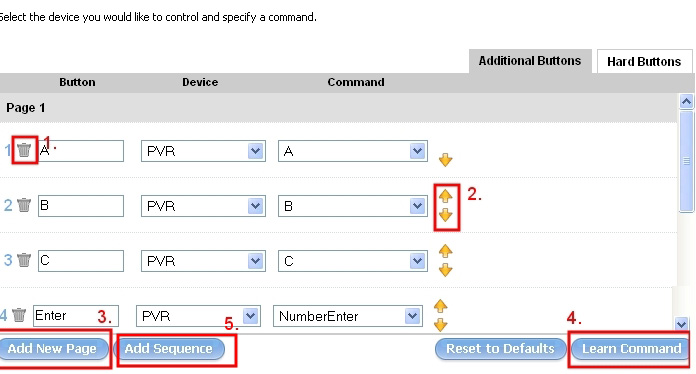
Task: Expand Command dropdown showing B
Action: [417, 206]
